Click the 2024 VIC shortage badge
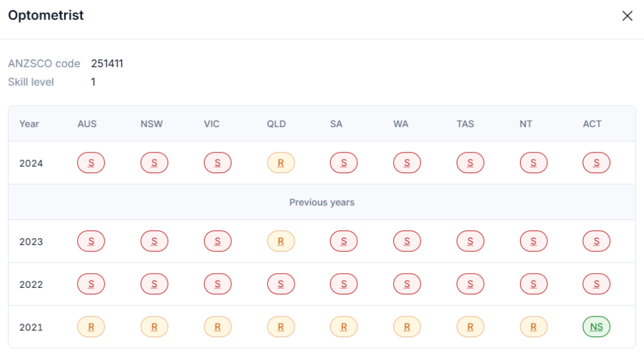 point(217,163)
